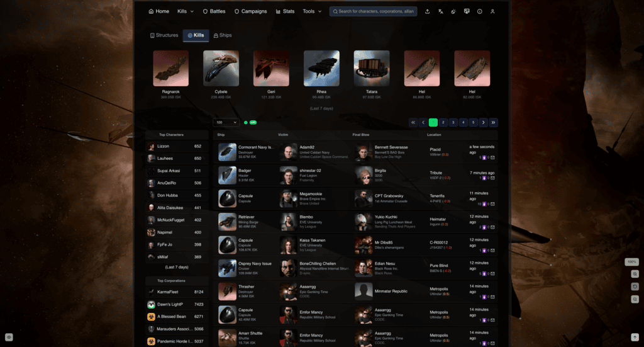The image size is (644, 347).
Task: Open the Tatara kill thumbnail
Action: point(372,68)
